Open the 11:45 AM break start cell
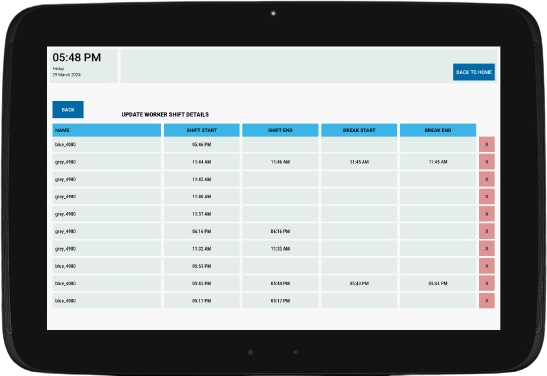Screen dimensions: 547x376 click(359, 162)
